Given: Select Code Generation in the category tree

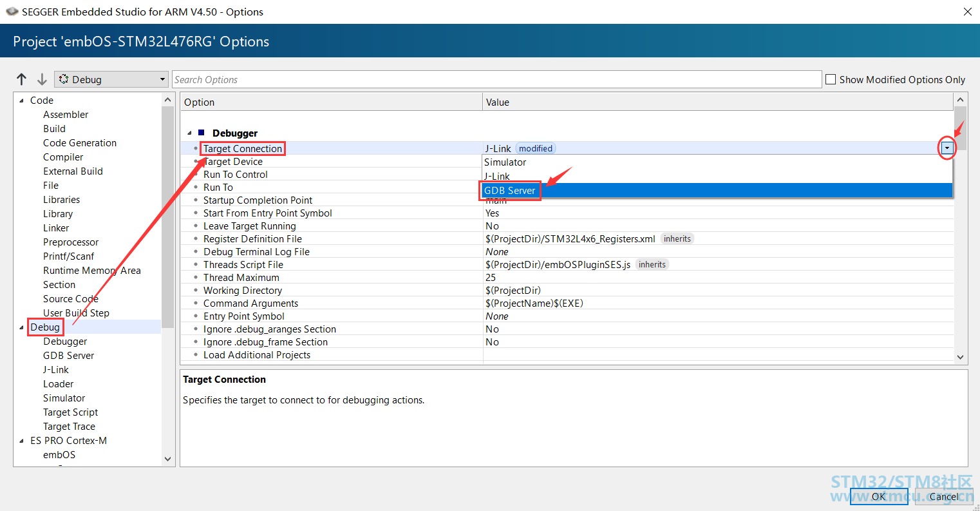Looking at the screenshot, I should (x=80, y=143).
